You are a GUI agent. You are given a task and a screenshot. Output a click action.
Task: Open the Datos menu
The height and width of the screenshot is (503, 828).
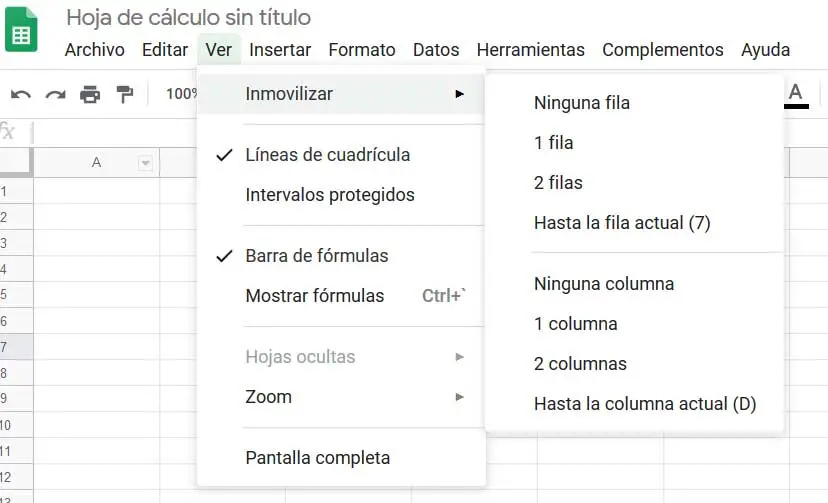click(436, 50)
